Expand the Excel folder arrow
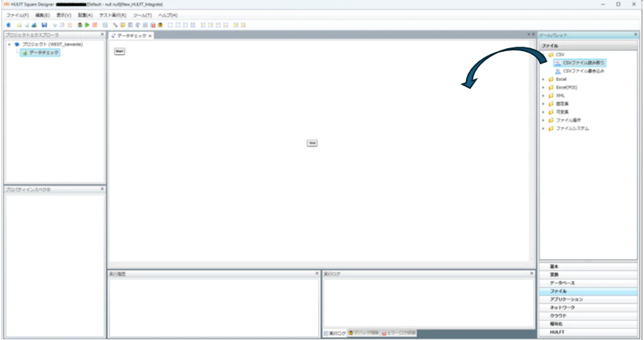Screen dimensions: 644x340 click(x=543, y=80)
